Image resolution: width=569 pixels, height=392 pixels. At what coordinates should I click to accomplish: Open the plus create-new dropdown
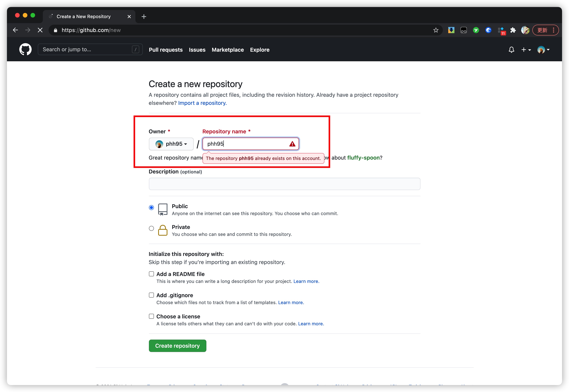526,50
